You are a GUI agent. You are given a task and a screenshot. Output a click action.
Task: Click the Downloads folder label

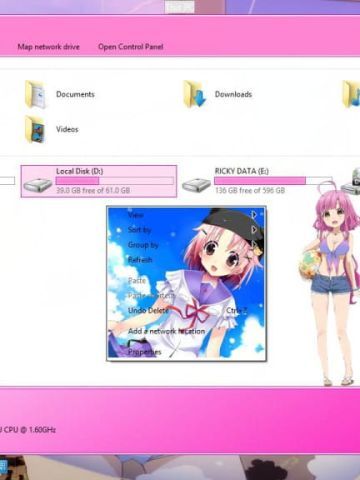point(233,94)
